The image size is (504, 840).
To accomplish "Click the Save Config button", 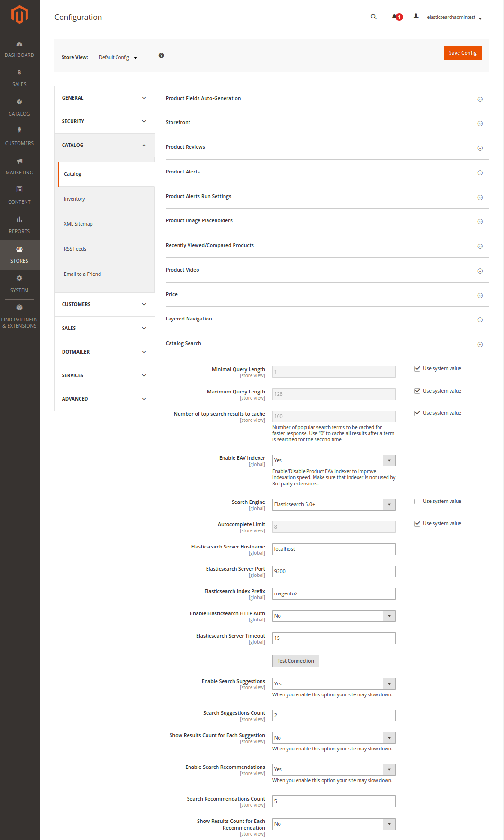I will point(462,53).
